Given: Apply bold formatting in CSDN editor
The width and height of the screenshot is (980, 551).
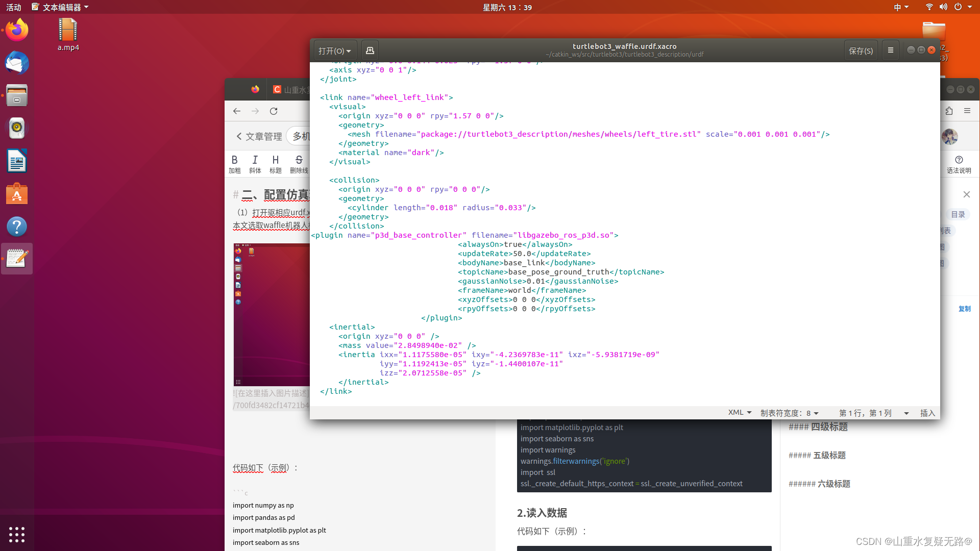Looking at the screenshot, I should click(x=235, y=164).
